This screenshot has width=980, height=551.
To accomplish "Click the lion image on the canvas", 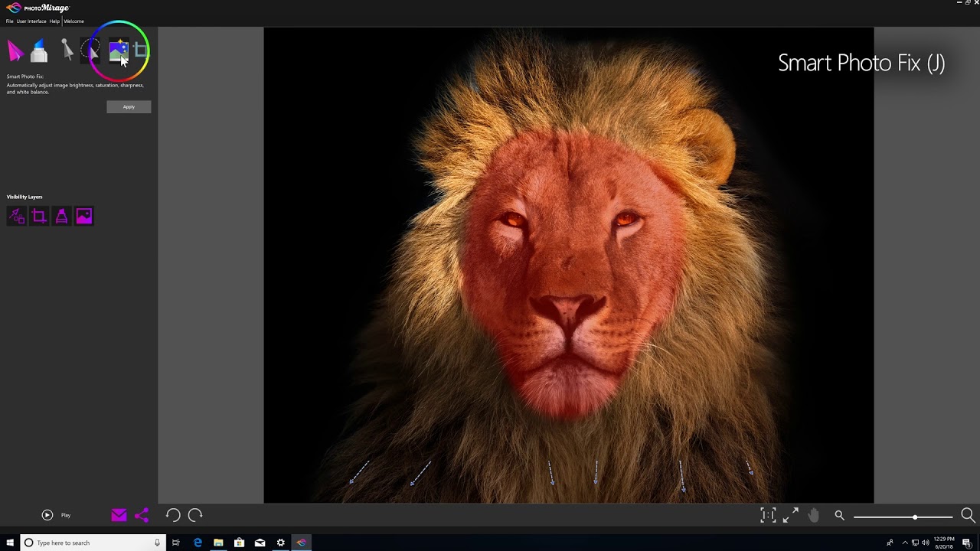I will tap(569, 266).
